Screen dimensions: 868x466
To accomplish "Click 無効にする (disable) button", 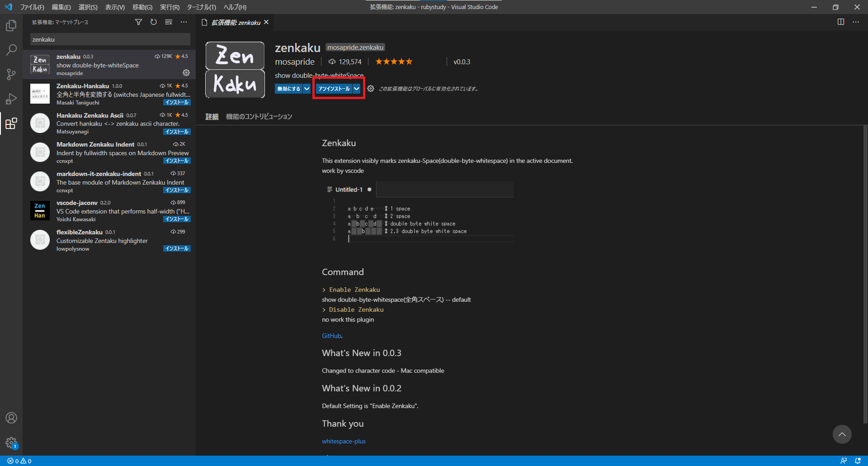I will point(288,89).
